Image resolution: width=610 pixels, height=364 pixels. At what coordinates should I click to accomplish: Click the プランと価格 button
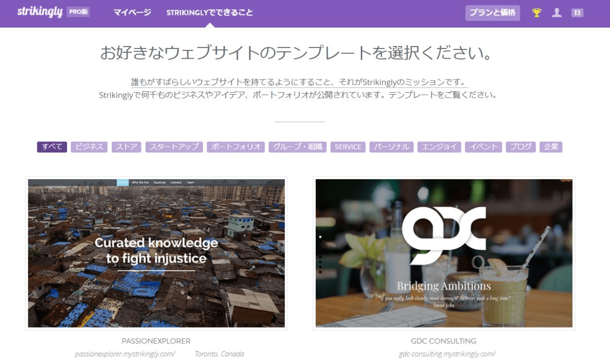pos(492,13)
